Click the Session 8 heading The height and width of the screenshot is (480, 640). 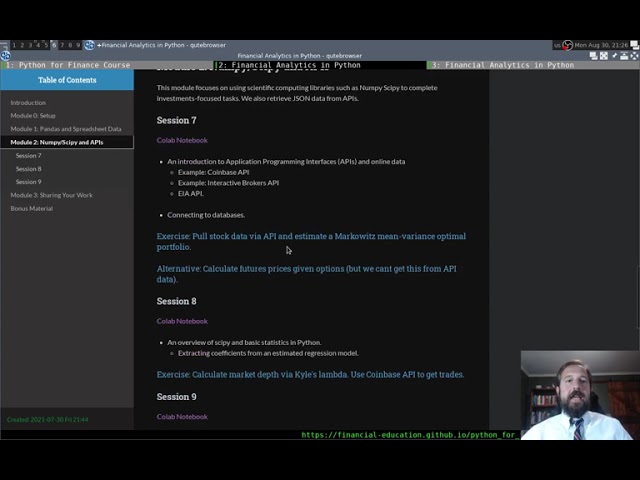pyautogui.click(x=176, y=301)
